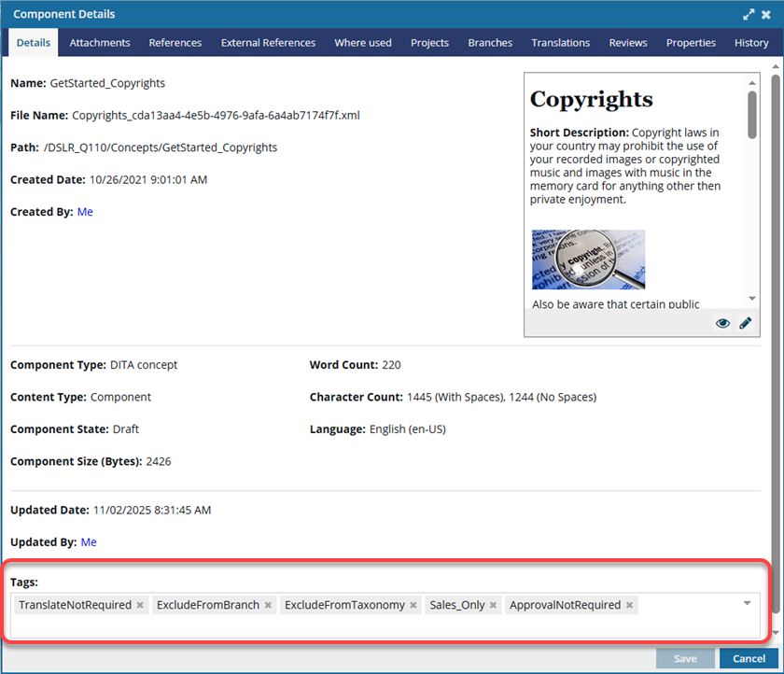Viewport: 784px width, 674px height.
Task: Click the copyright magnifier thumbnail image
Action: coord(588,260)
